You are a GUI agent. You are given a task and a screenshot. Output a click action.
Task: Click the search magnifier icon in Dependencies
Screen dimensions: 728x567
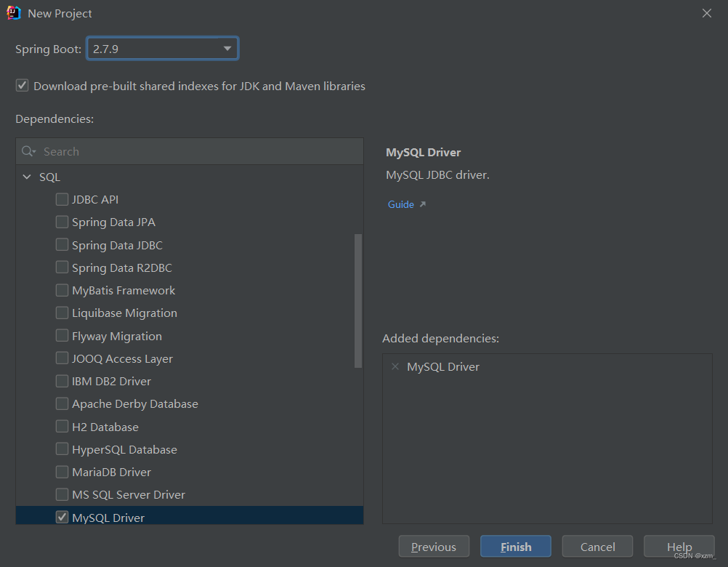coord(28,151)
